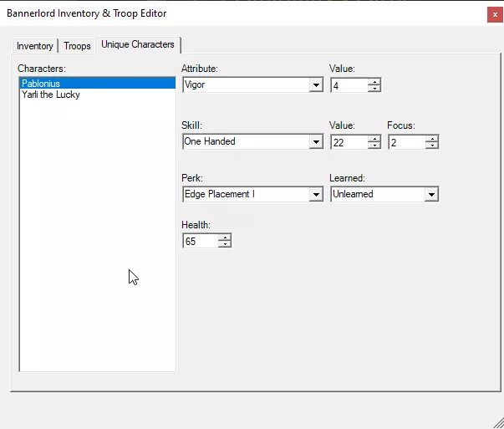Open the Learned dropdown showing Unlearned

(384, 194)
